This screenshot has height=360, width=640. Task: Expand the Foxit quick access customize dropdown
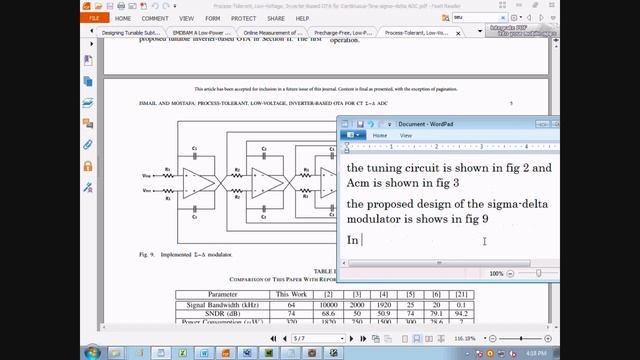click(175, 6)
